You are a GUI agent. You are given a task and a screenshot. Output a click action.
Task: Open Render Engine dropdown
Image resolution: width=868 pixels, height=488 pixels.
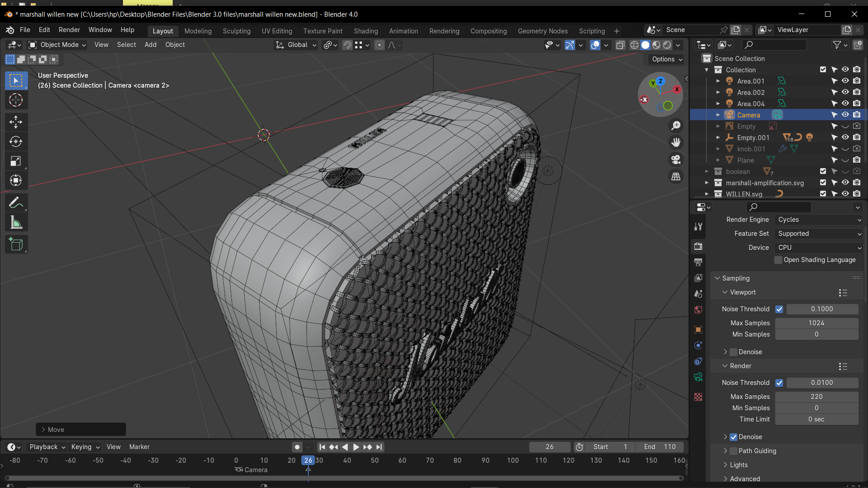tap(819, 220)
